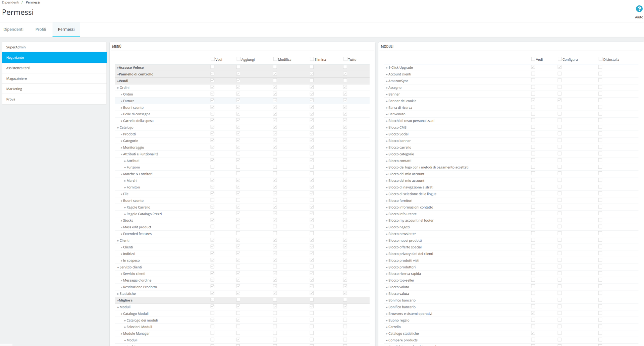Uncheck Elimina for the Categorie row
This screenshot has width=644, height=346.
coord(312,140)
